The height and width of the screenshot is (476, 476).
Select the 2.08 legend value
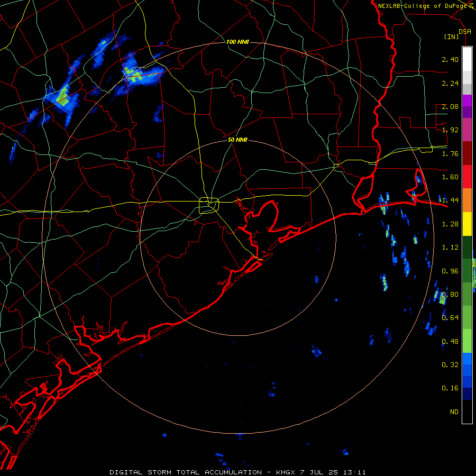click(450, 106)
